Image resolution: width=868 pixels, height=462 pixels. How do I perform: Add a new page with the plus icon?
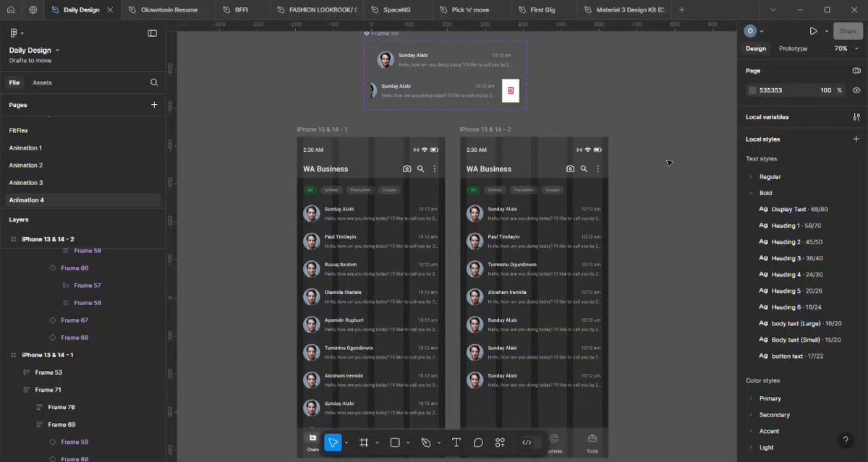154,105
